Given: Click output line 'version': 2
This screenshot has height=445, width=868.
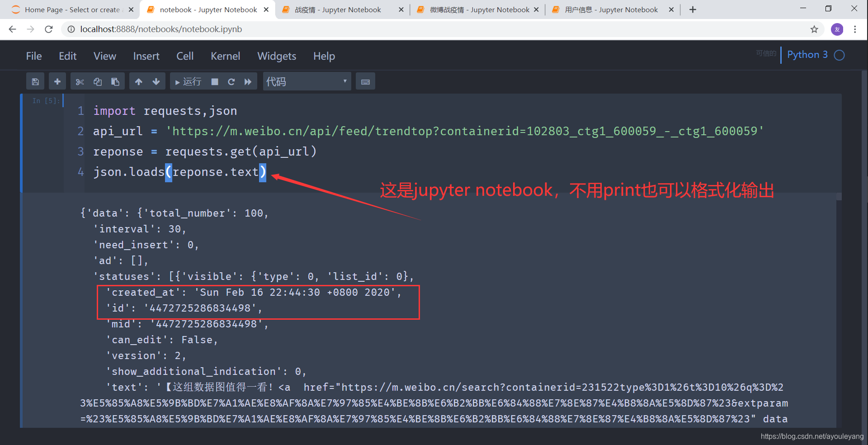Looking at the screenshot, I should coord(146,355).
